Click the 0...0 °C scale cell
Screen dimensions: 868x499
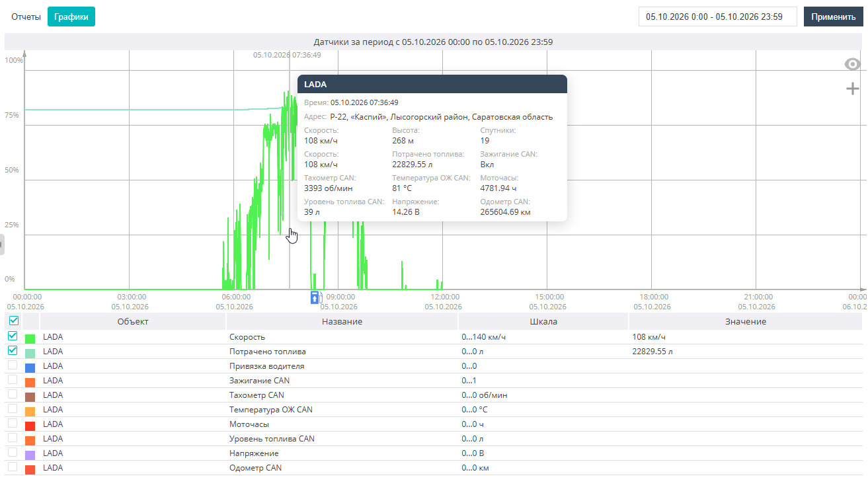coord(475,410)
